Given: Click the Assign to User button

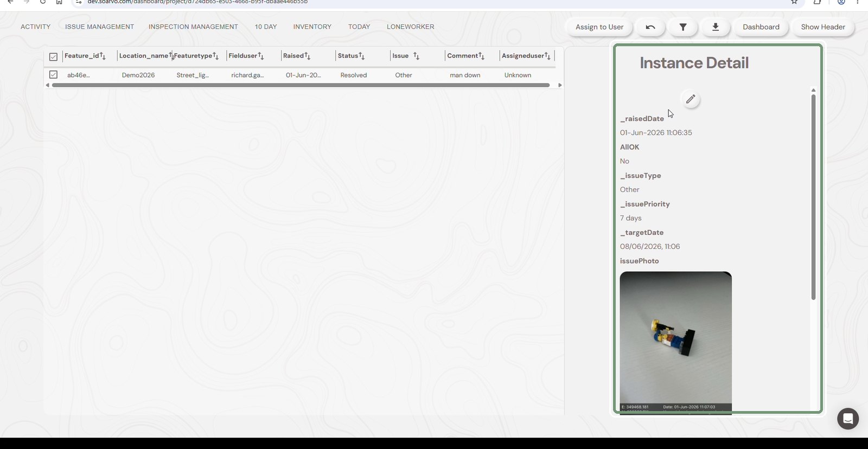Looking at the screenshot, I should [x=599, y=27].
